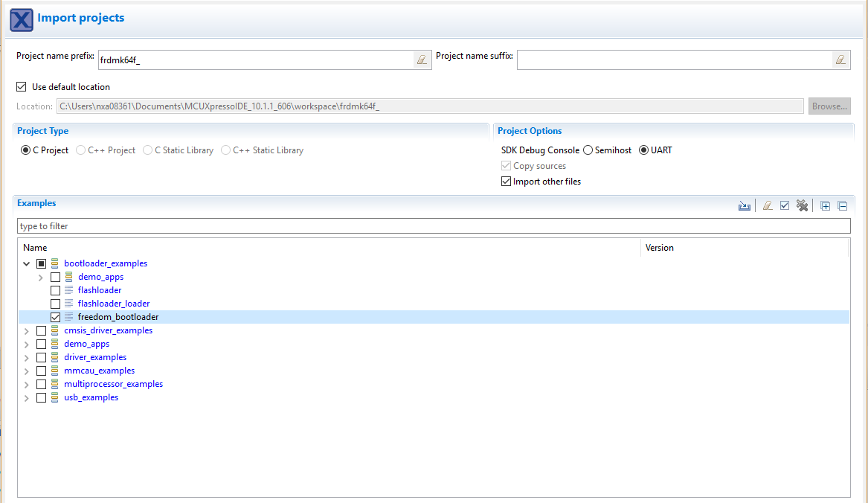
Task: Select the Semihost radio button
Action: pyautogui.click(x=588, y=150)
